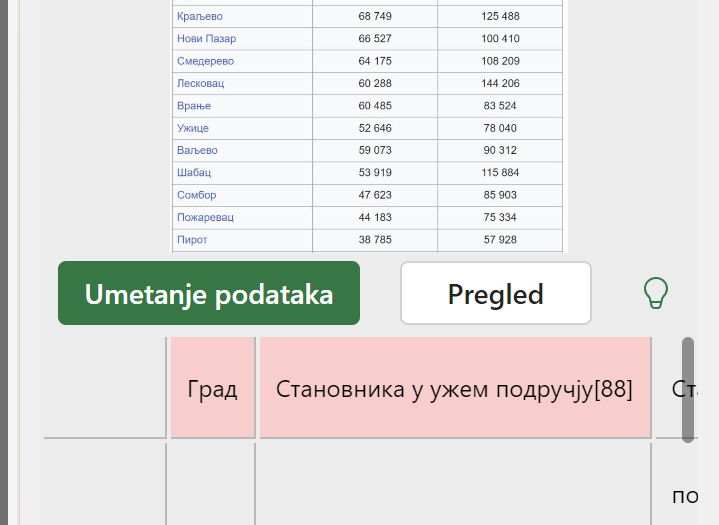Image resolution: width=719 pixels, height=525 pixels.
Task: Click the cell 108 209
Action: (500, 61)
